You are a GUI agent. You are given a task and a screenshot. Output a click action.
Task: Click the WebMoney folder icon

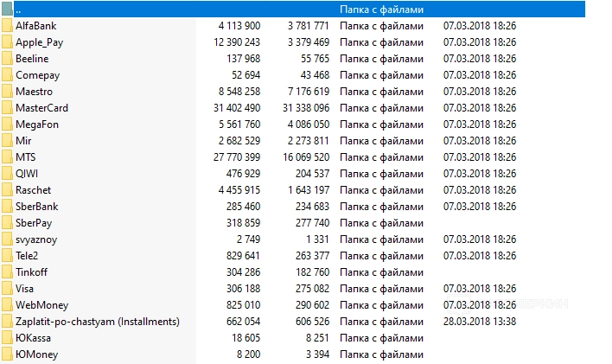[x=7, y=304]
